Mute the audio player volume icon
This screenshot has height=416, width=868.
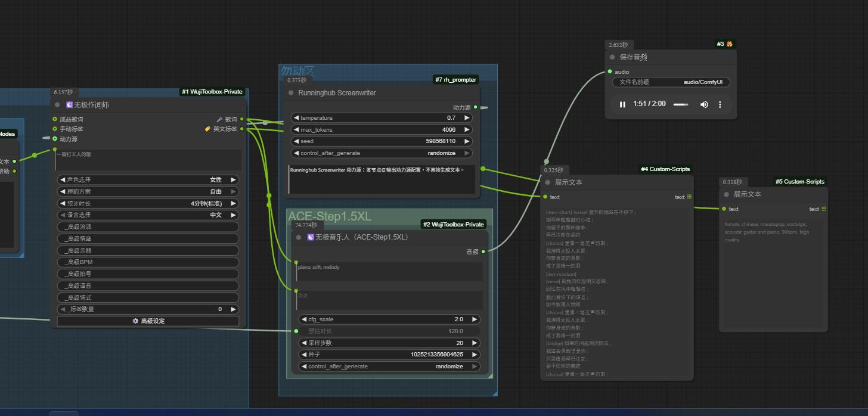[x=704, y=104]
